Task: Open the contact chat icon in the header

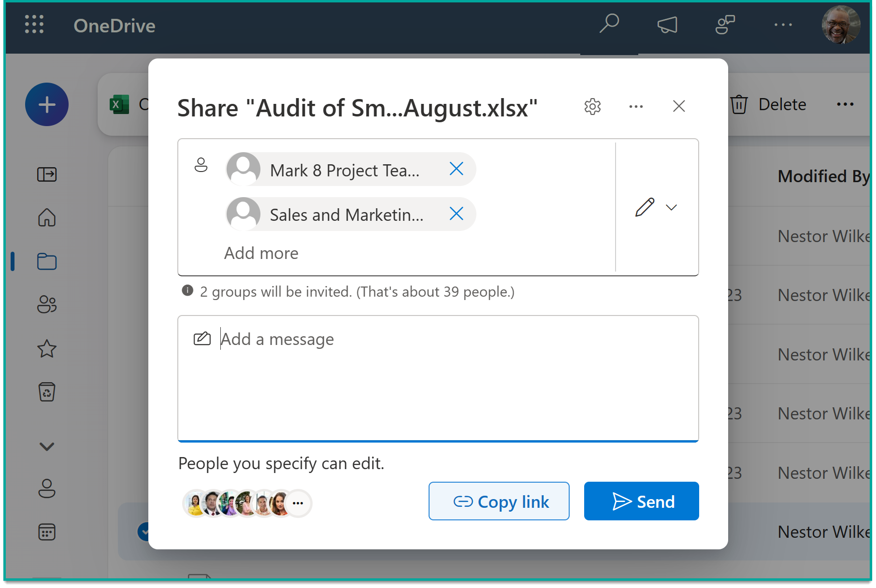Action: click(725, 25)
